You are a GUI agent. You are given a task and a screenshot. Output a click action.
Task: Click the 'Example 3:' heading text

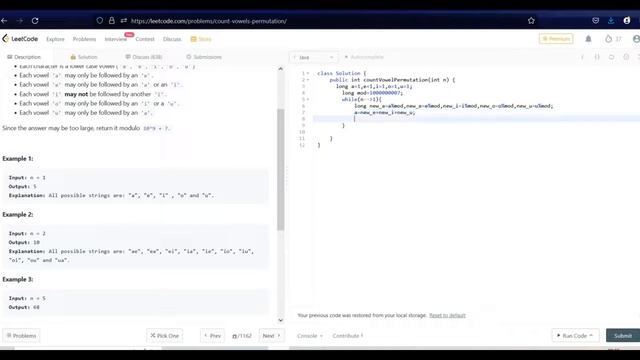pos(18,279)
